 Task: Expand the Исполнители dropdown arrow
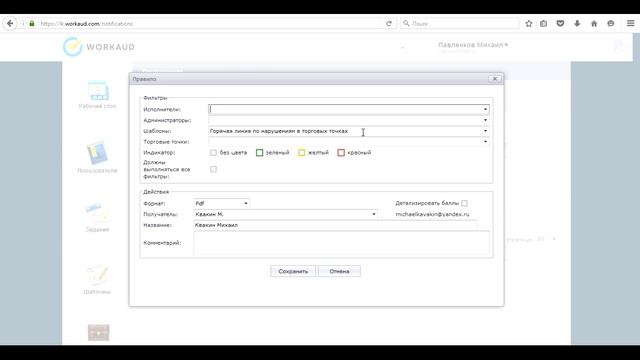tap(485, 109)
